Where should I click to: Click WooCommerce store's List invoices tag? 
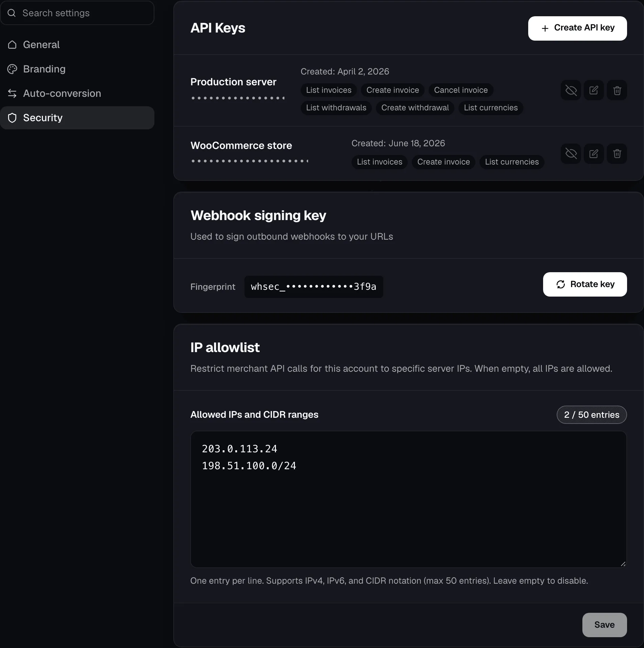tap(379, 162)
